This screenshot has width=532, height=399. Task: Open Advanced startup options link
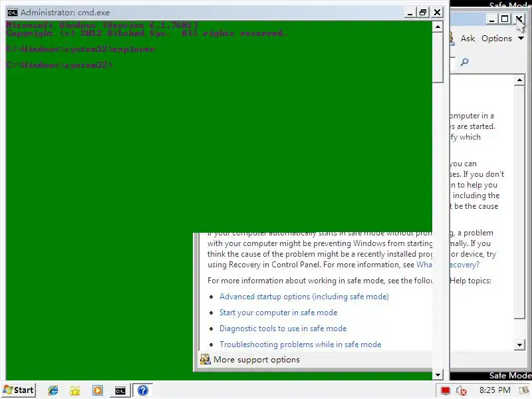point(304,297)
